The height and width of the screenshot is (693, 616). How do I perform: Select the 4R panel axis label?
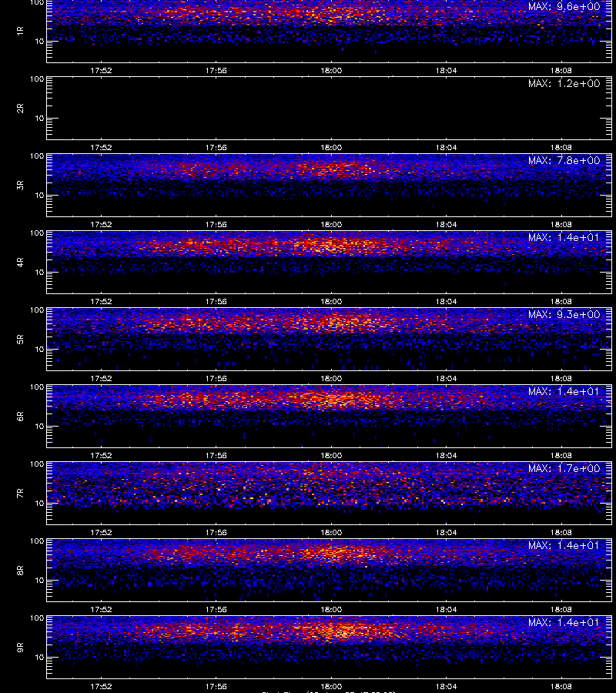pos(20,262)
